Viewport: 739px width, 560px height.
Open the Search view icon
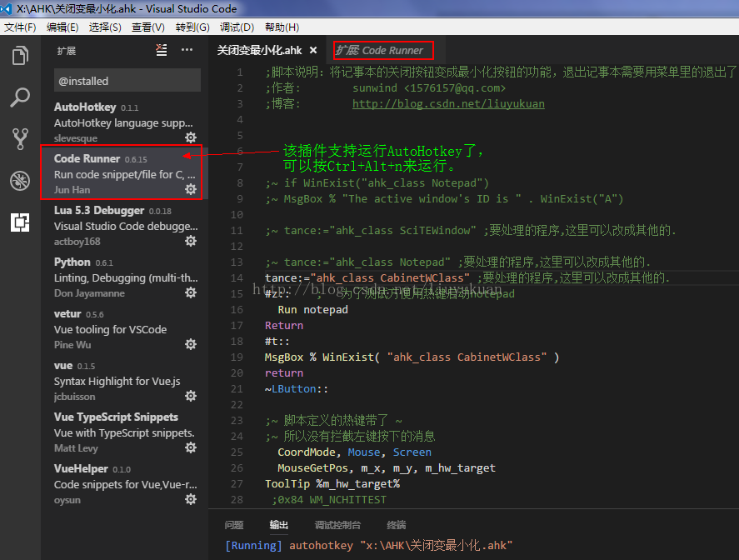click(x=20, y=97)
